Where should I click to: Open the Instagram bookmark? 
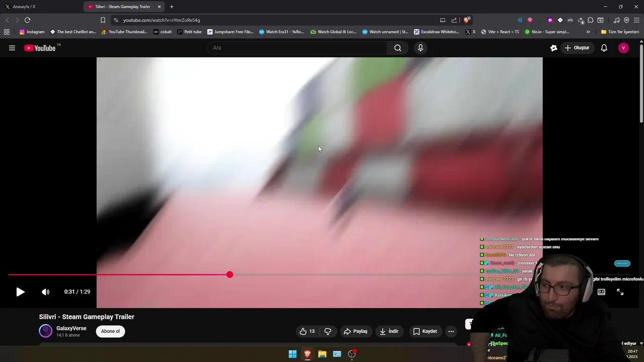[32, 32]
